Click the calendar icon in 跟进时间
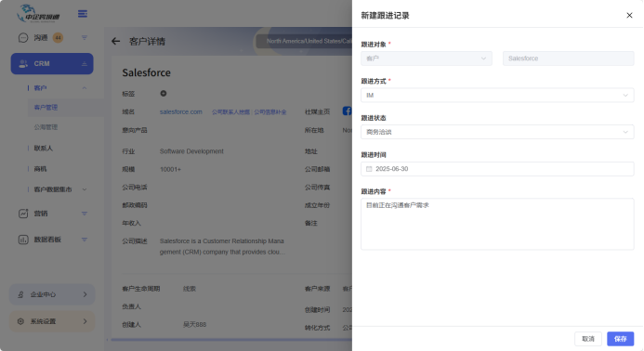 coord(369,169)
